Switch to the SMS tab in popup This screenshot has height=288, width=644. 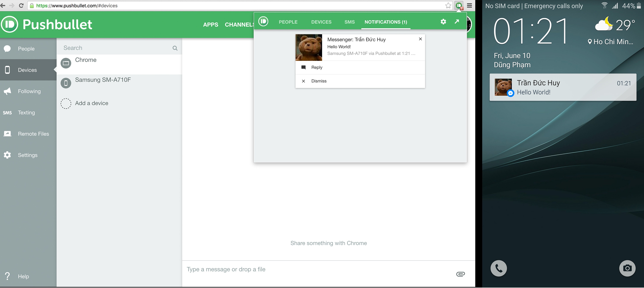click(349, 22)
